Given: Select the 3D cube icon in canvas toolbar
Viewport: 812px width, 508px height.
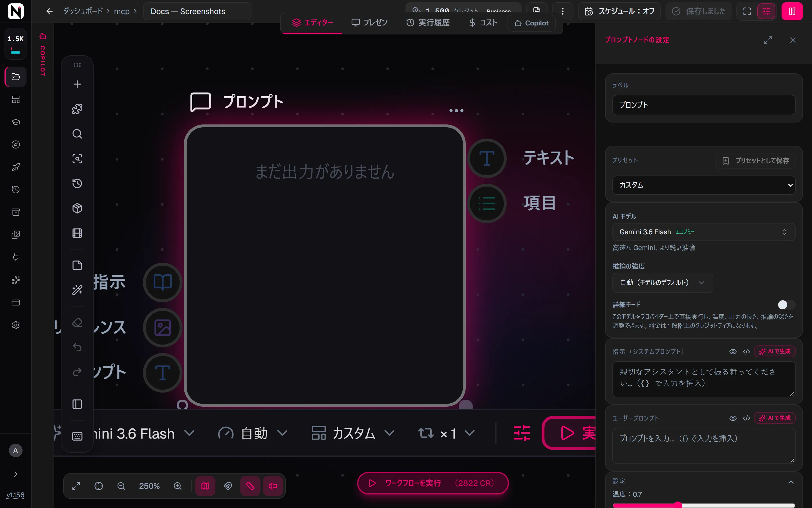Looking at the screenshot, I should point(77,208).
